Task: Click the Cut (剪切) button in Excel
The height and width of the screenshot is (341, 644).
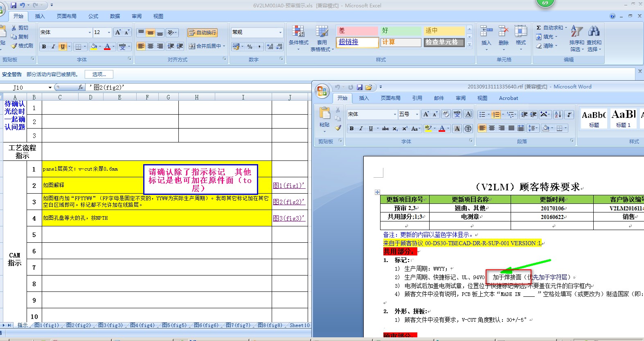Action: point(20,27)
